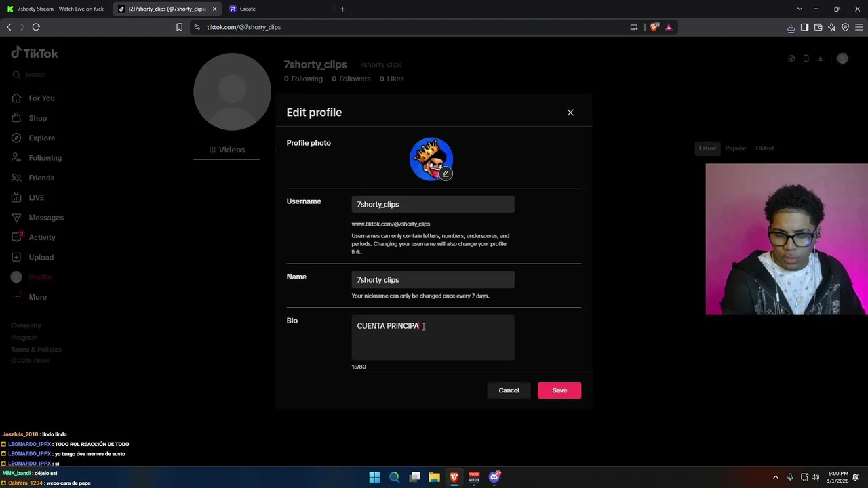Open the Brave Wallet

click(x=818, y=27)
